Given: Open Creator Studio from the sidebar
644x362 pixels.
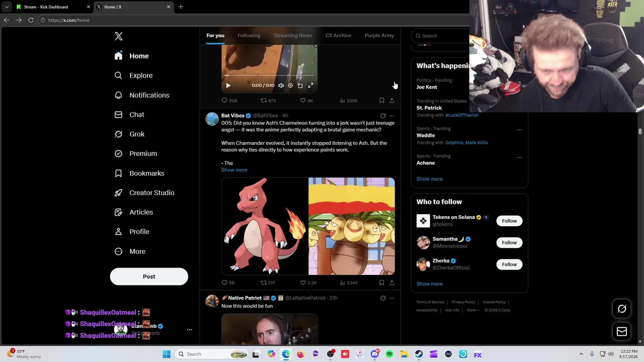Looking at the screenshot, I should pyautogui.click(x=144, y=193).
